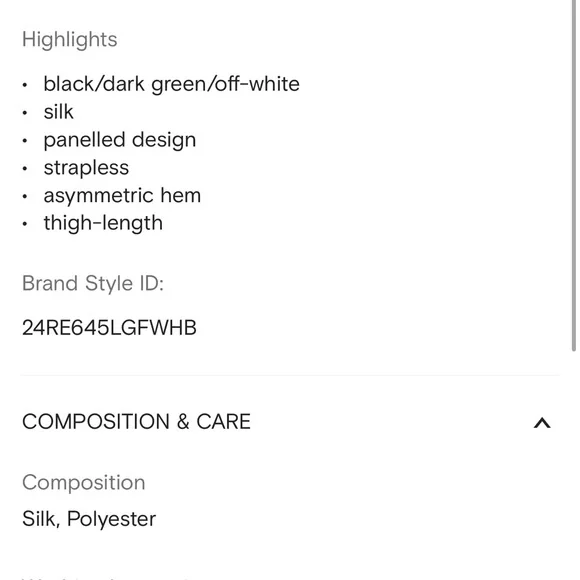
Task: Click the bullet before asymmetric hem
Action: point(25,196)
